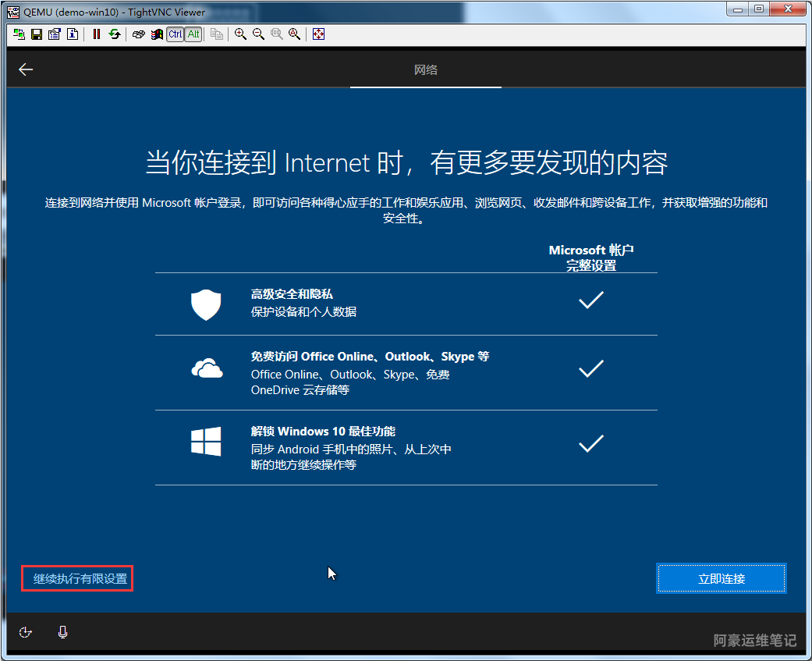Screen dimensions: 812x661
Task: Minimize the TightVNC Viewer window
Action: (738, 9)
